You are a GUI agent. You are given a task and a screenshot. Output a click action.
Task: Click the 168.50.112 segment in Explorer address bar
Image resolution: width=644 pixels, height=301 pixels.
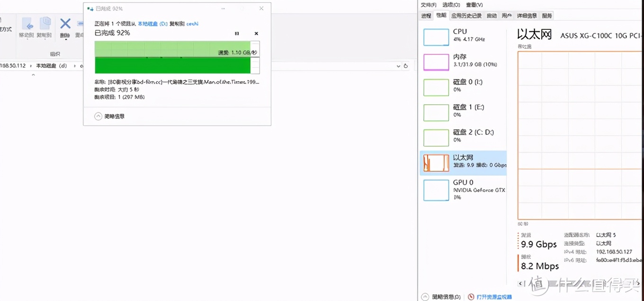pyautogui.click(x=13, y=66)
